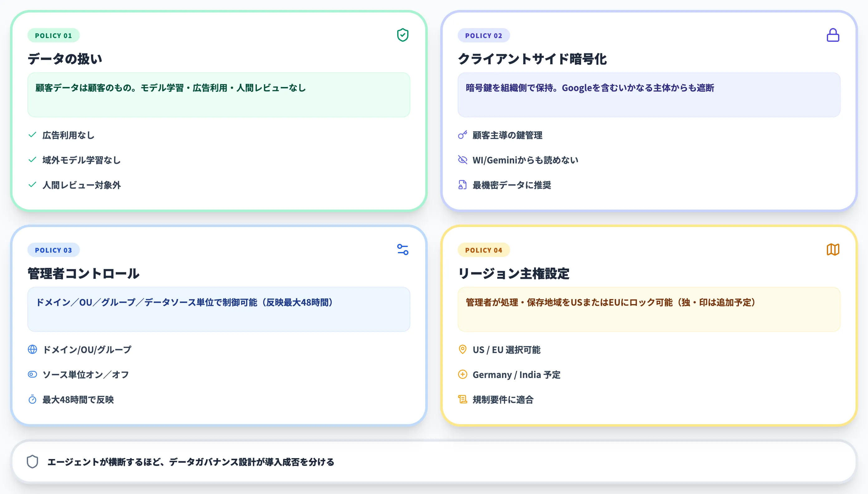Select the POLICY 01 badge

(53, 35)
